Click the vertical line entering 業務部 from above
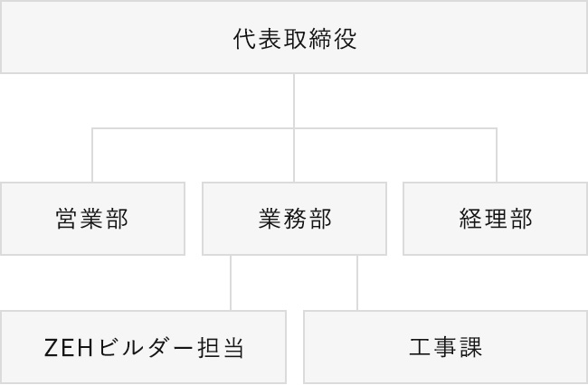The height and width of the screenshot is (385, 588). (x=294, y=155)
